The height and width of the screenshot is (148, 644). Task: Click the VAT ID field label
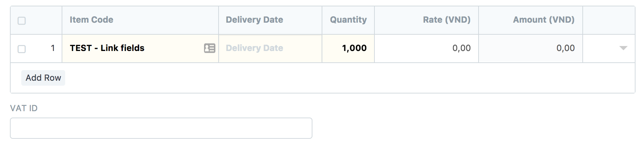[x=24, y=108]
